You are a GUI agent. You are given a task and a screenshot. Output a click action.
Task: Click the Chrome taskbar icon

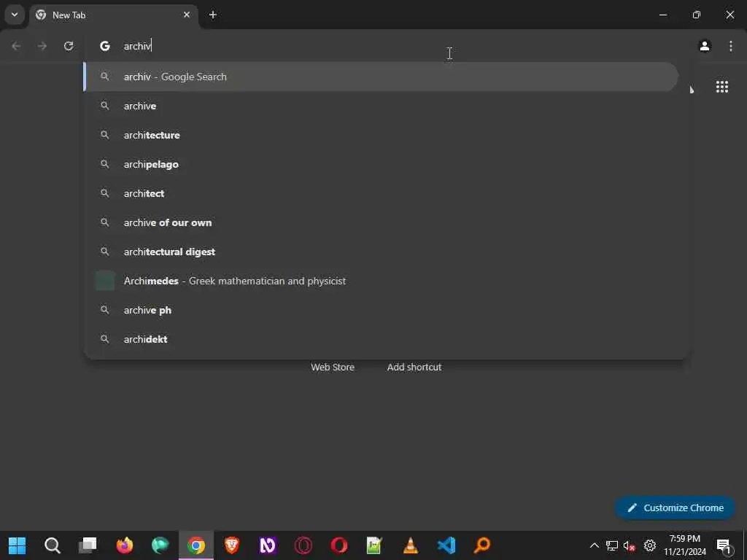196,545
